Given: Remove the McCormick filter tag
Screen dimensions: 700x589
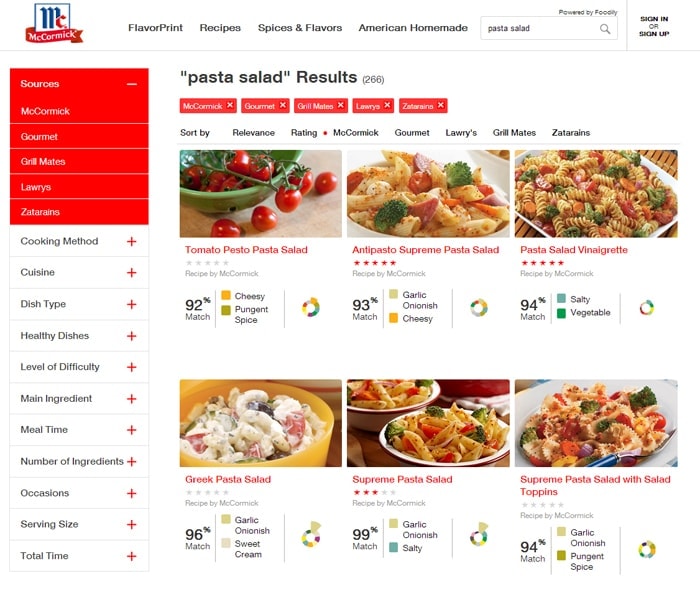Looking at the screenshot, I should point(230,105).
